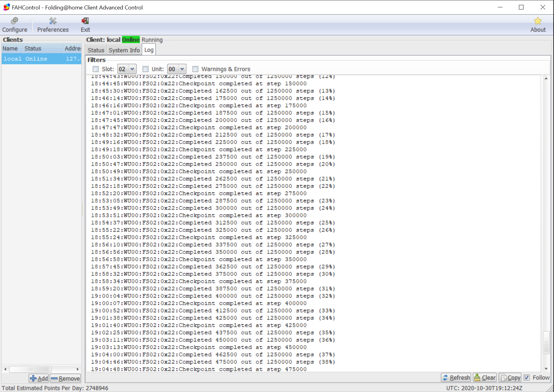Select the Log tab

149,50
